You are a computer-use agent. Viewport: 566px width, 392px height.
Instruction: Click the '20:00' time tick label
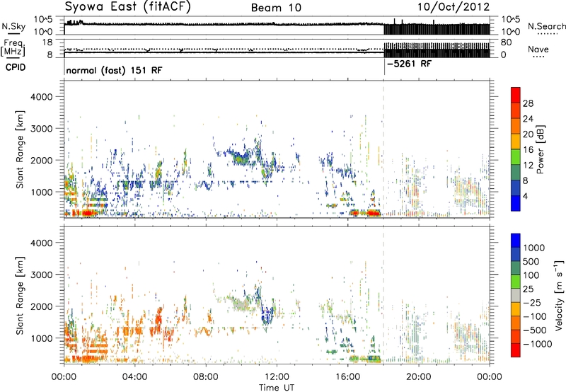419,377
